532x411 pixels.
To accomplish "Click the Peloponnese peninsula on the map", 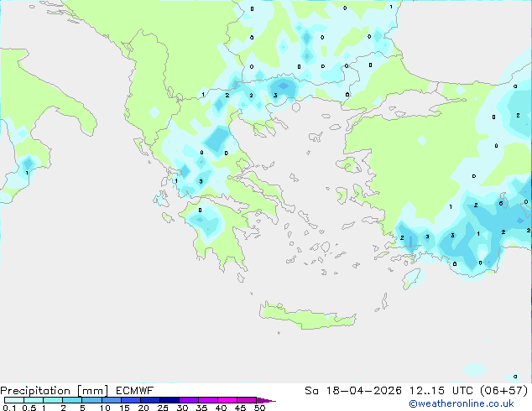I will (217, 234).
